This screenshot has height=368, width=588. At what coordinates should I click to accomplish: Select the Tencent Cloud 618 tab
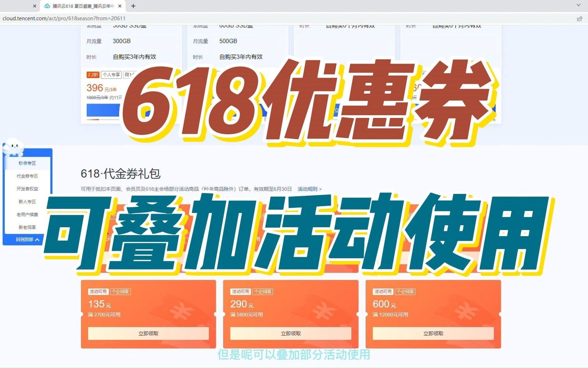83,6
